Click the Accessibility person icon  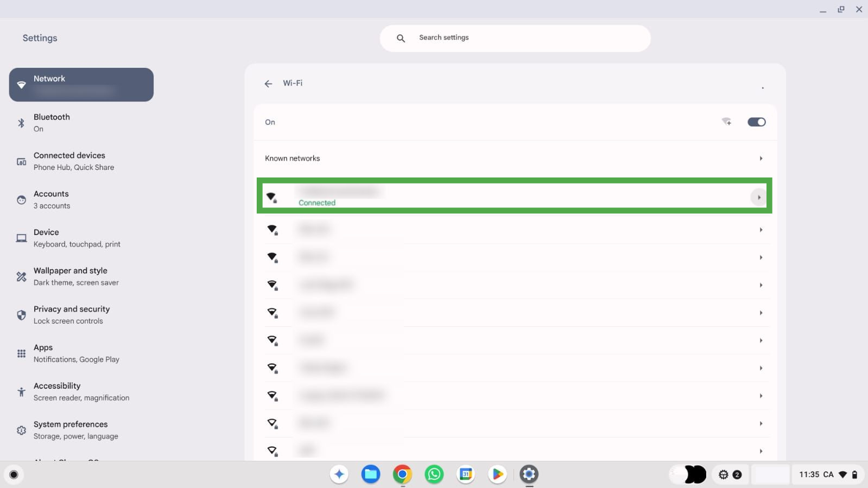coord(21,392)
